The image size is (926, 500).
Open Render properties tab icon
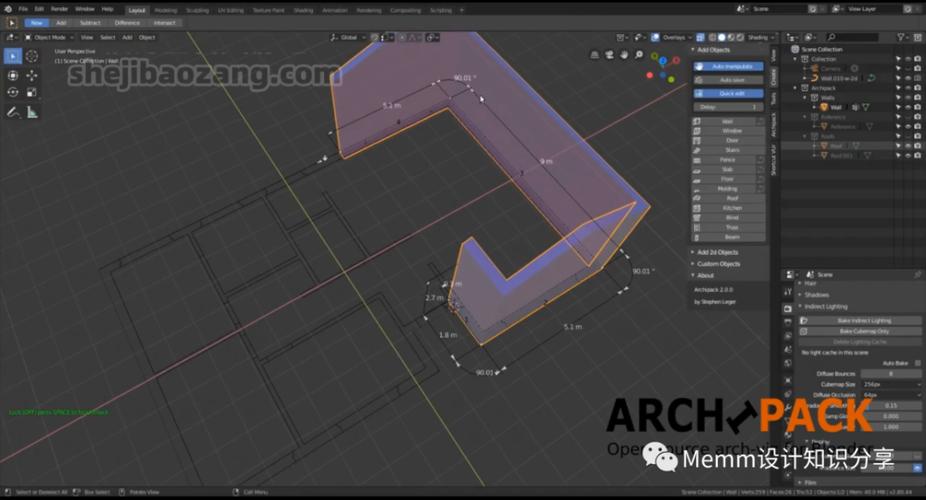788,308
